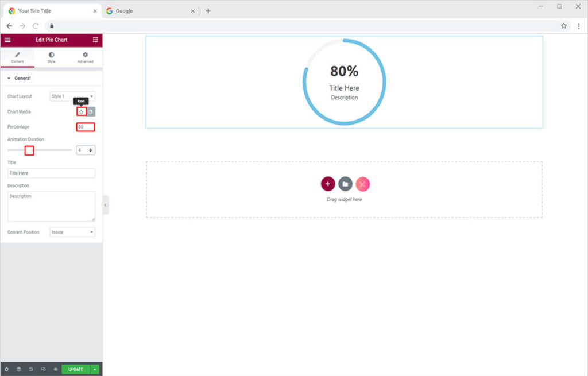The height and width of the screenshot is (376, 588).
Task: Click the Animation Duration slider handle
Action: pyautogui.click(x=29, y=150)
